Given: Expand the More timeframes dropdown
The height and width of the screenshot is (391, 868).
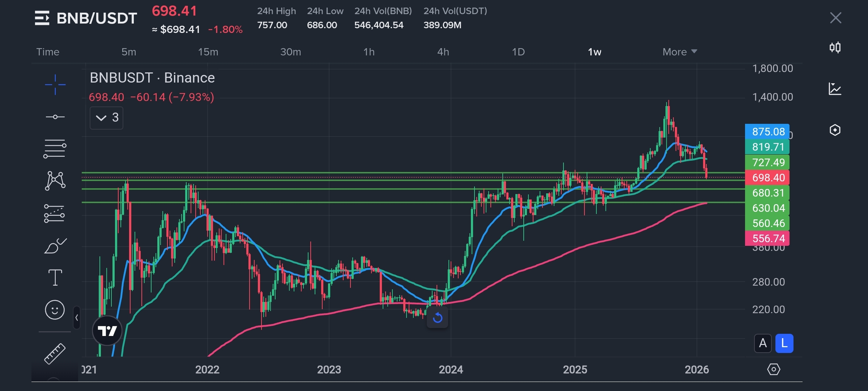Looking at the screenshot, I should [x=679, y=52].
